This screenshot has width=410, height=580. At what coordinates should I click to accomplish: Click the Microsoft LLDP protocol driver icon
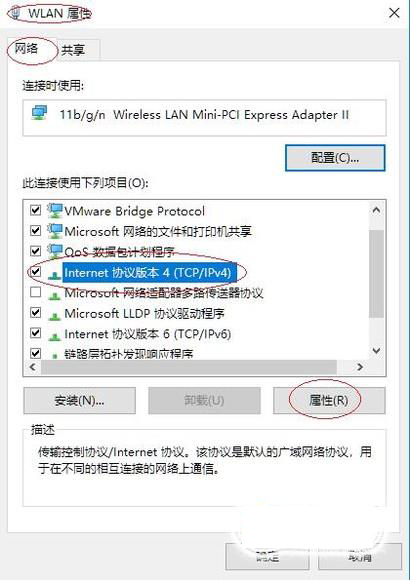pos(55,316)
